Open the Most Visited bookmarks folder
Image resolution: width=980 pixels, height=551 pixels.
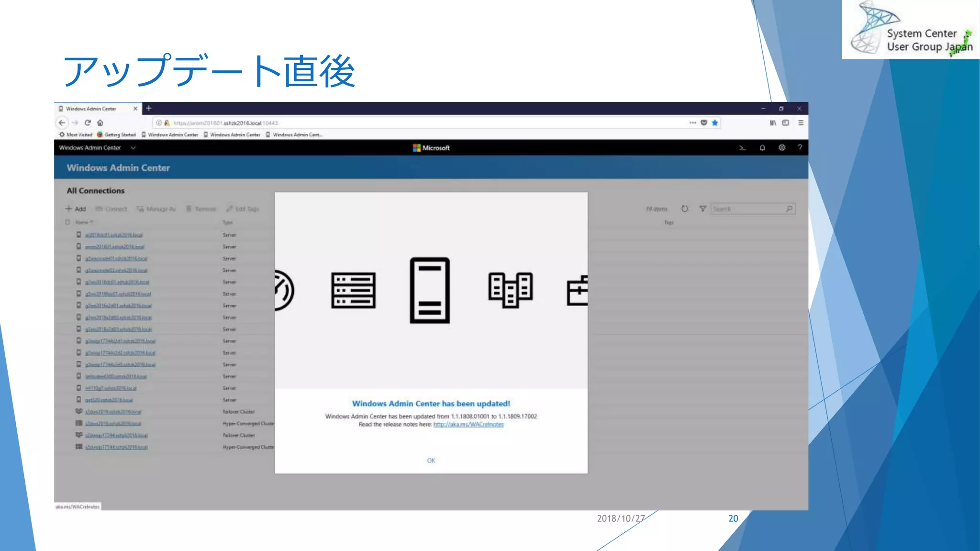pos(76,135)
